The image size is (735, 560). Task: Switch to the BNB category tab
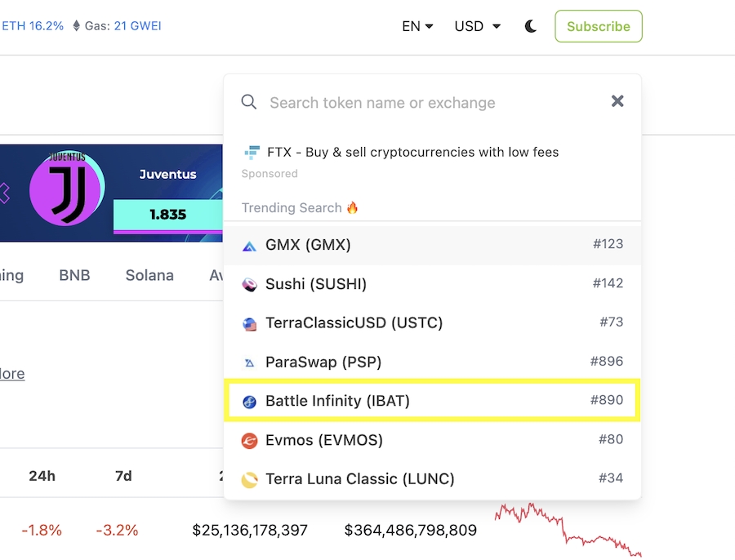point(74,275)
